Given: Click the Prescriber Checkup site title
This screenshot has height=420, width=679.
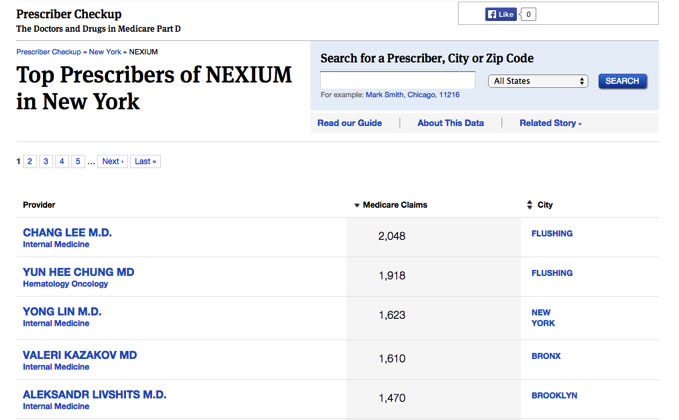Looking at the screenshot, I should pos(69,14).
